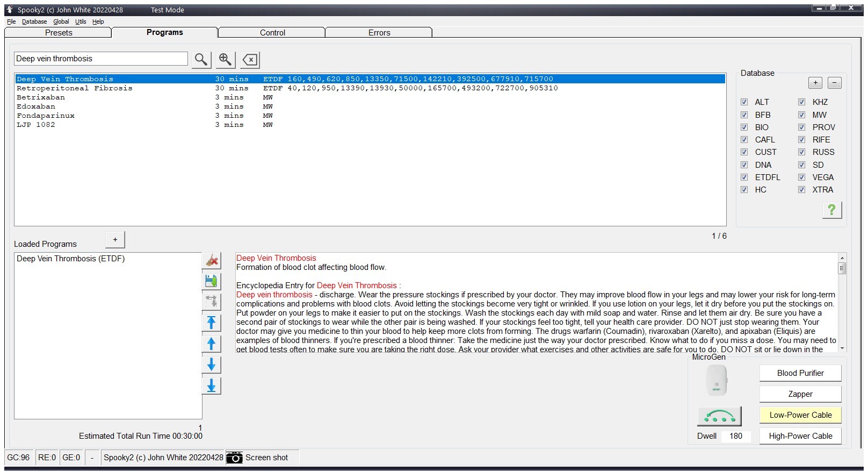Toggle the RUSS database checkbox
The width and height of the screenshot is (868, 471).
[801, 152]
